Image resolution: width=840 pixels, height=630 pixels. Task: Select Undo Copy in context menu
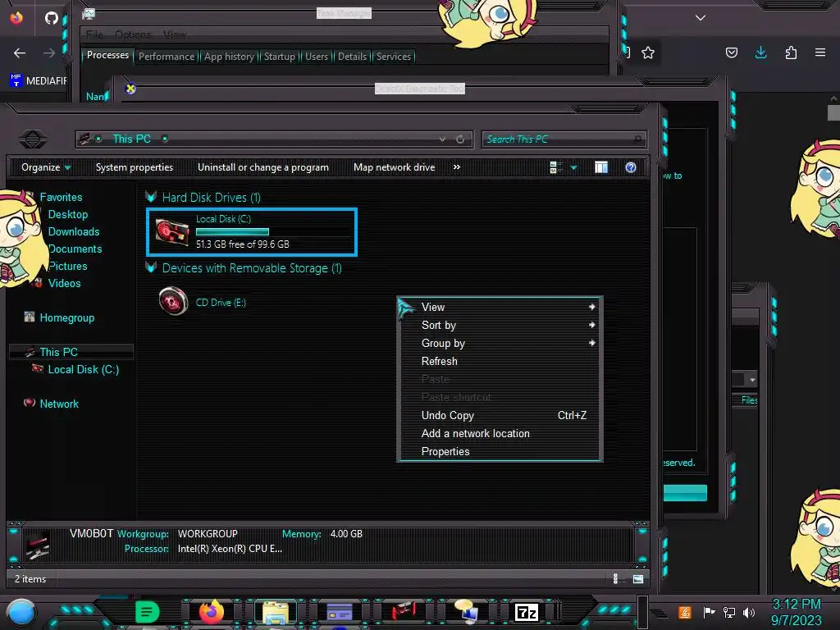coord(500,416)
